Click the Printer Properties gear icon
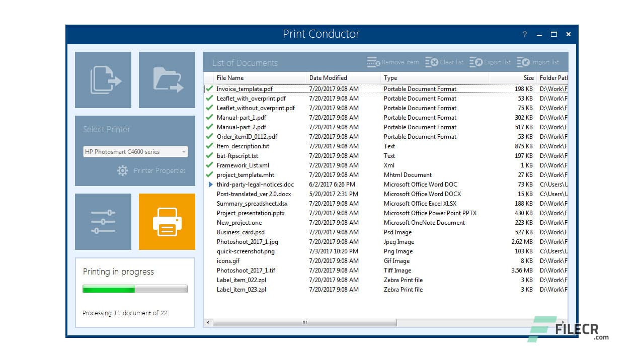Screen dimensions: 644x362 click(122, 171)
